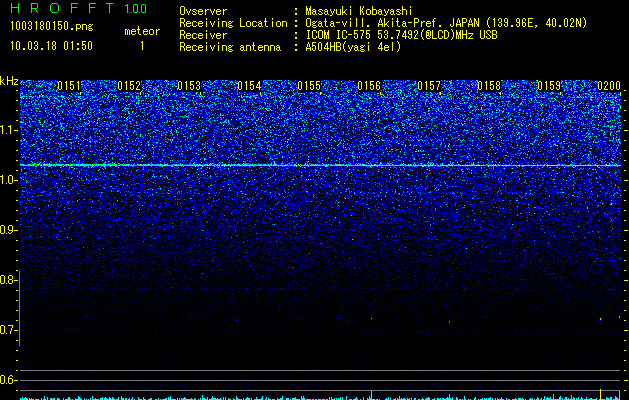
Task: Click the Receiver field label
Action: 203,35
